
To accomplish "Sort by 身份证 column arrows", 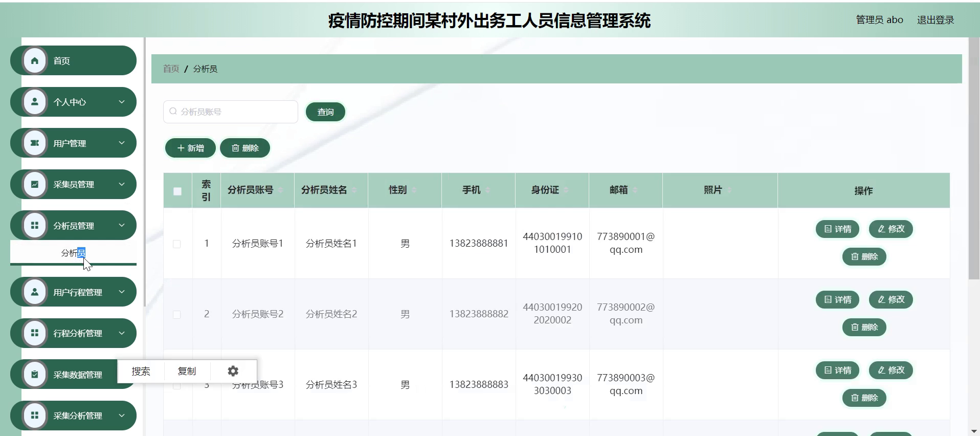I will (566, 190).
